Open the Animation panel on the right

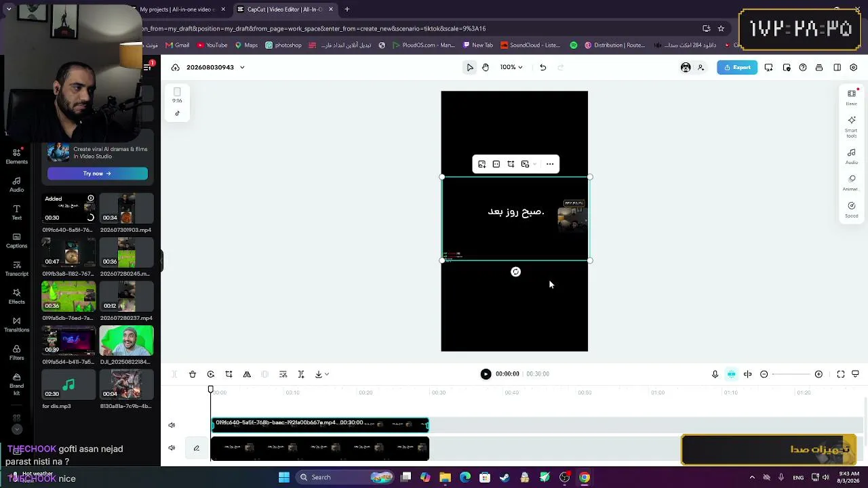coord(852,182)
